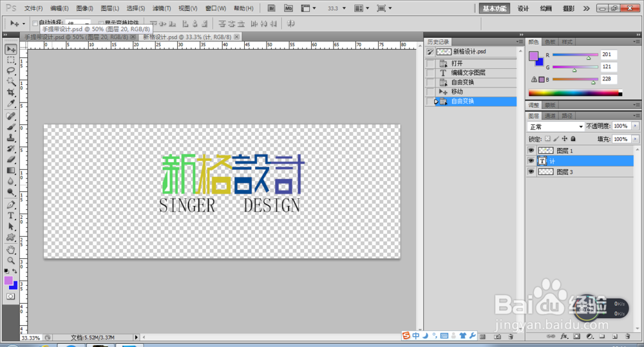This screenshot has height=347, width=644.
Task: Toggle lock image pixels
Action: (556, 139)
